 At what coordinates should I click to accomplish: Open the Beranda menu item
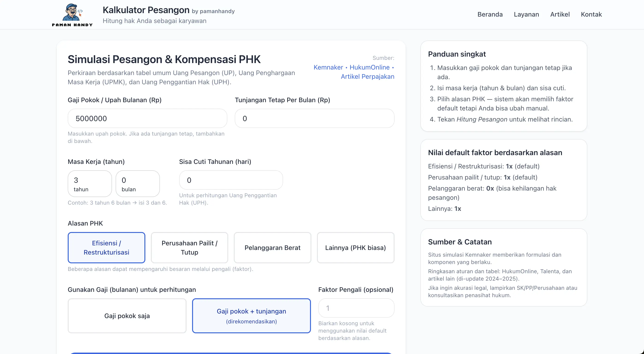(x=490, y=14)
